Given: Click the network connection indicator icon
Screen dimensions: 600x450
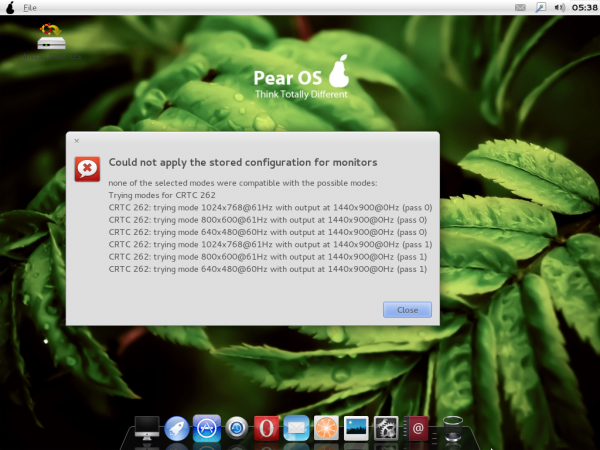Looking at the screenshot, I should point(540,7).
